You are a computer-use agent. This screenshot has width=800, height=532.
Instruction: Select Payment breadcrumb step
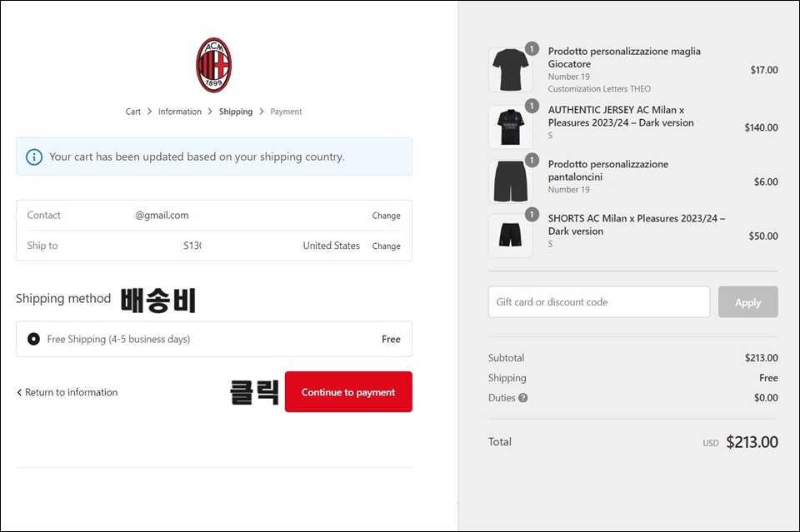(x=286, y=112)
